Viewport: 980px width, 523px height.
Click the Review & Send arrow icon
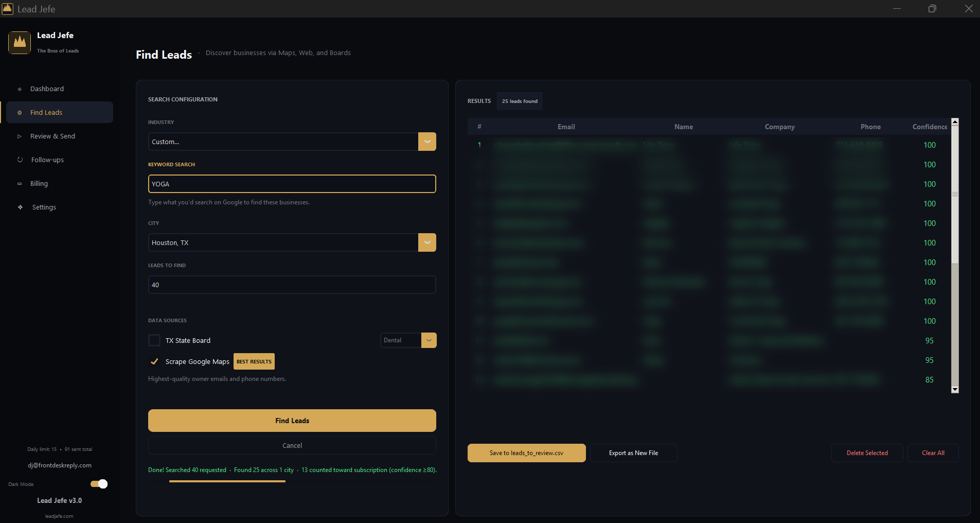click(x=20, y=136)
